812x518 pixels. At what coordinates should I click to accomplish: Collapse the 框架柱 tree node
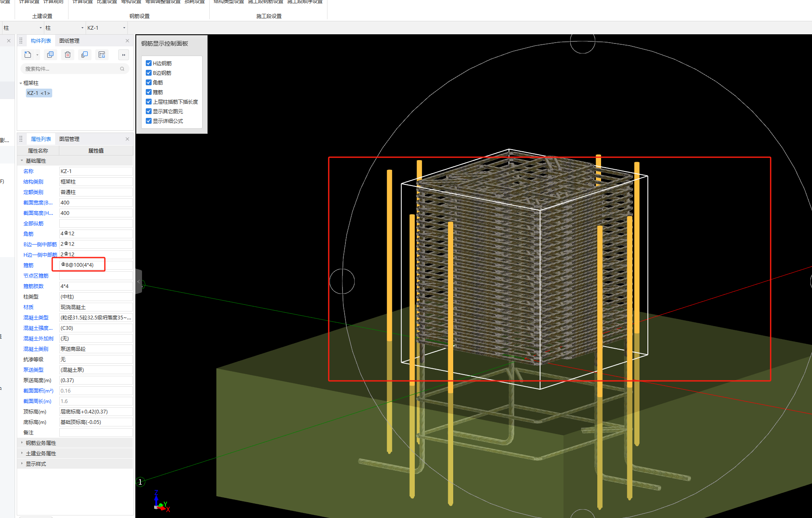(x=21, y=83)
